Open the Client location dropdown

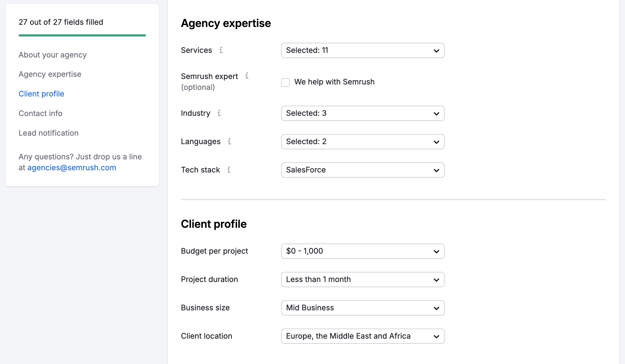[363, 336]
